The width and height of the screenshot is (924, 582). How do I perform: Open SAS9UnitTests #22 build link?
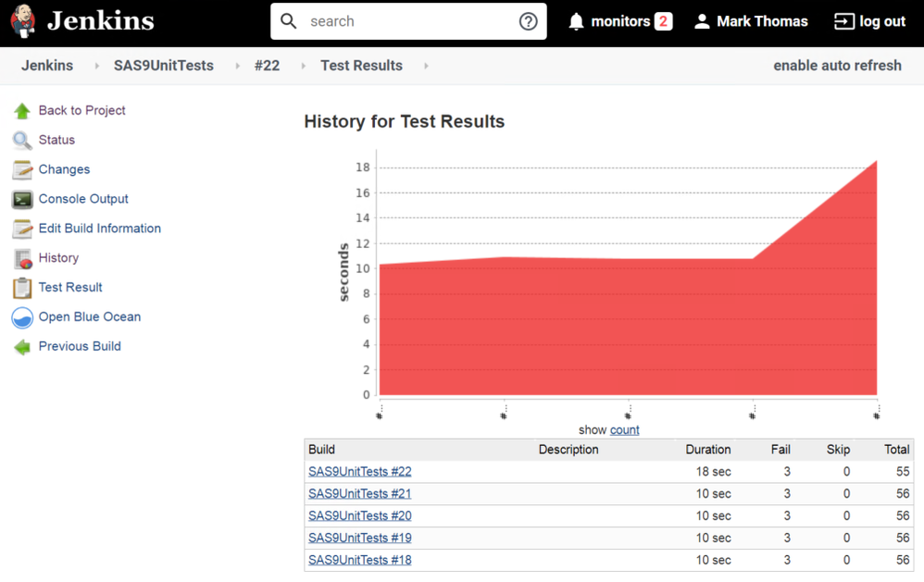point(360,471)
